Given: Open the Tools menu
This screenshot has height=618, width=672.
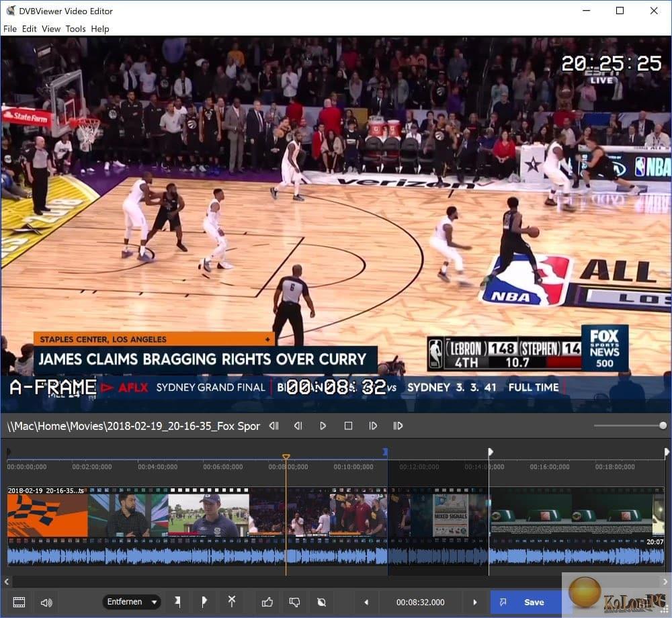Looking at the screenshot, I should point(75,29).
